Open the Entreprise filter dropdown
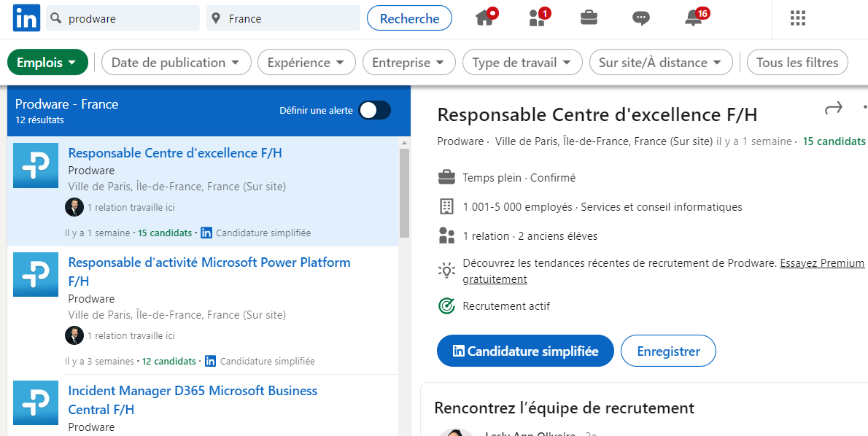 [x=408, y=62]
